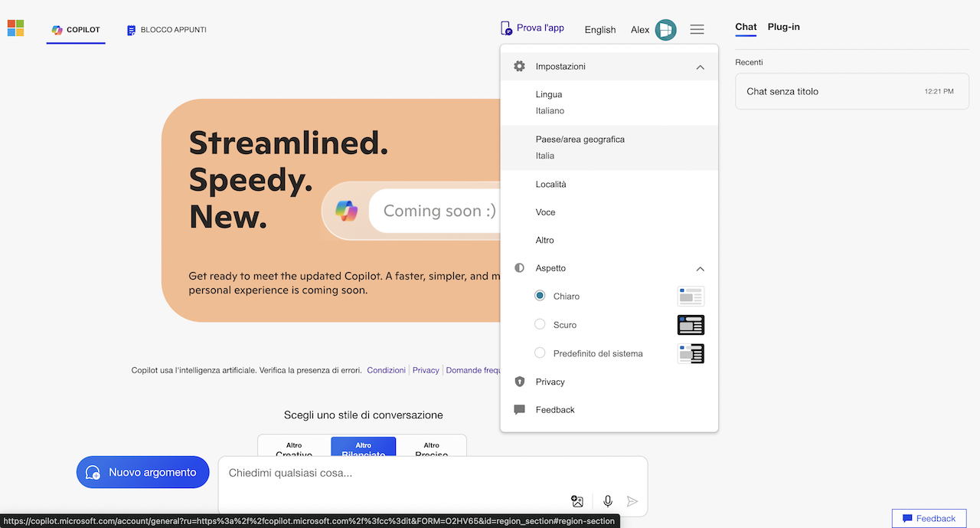Choose the Altro Bilanciato conversation style

(x=364, y=448)
